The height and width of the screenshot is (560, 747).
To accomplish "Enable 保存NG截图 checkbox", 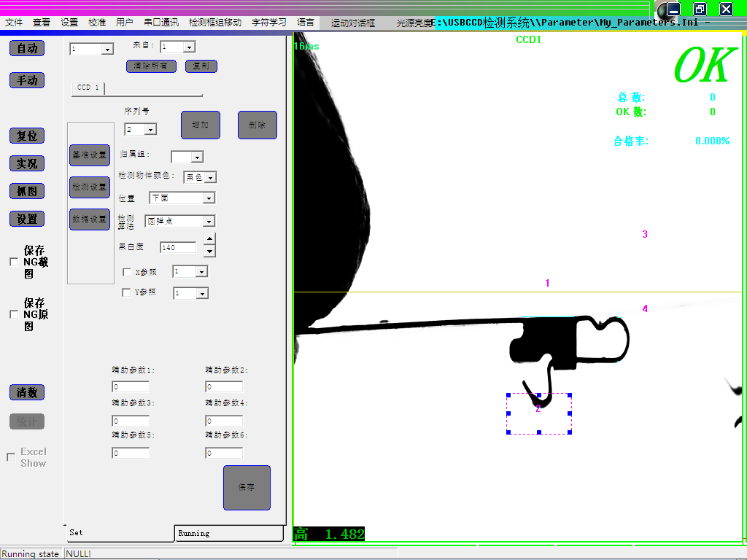I will (13, 262).
